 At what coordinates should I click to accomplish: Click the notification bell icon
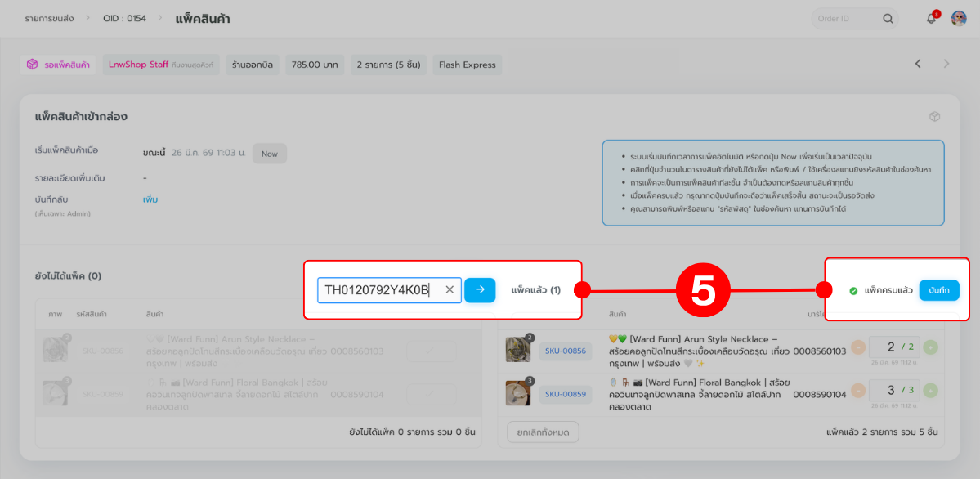931,19
